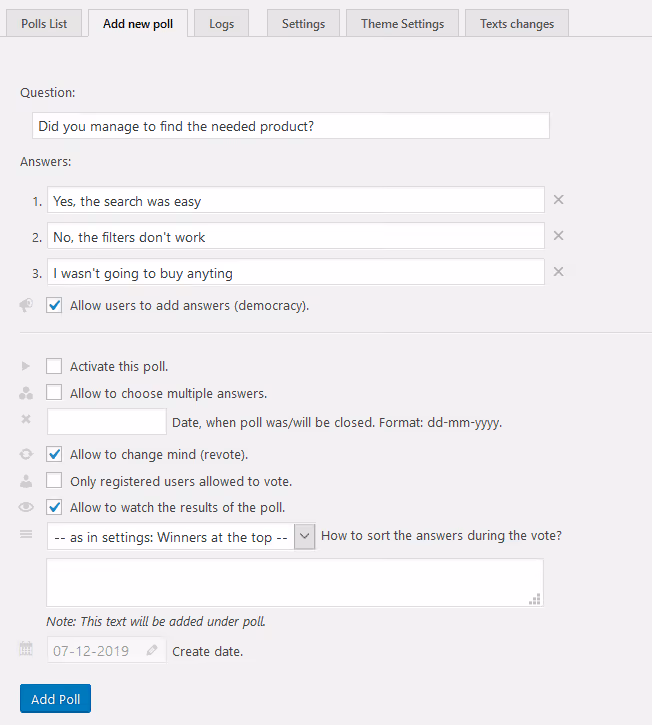This screenshot has width=652, height=725.
Task: Uncheck Allow users to add answers
Action: point(54,305)
